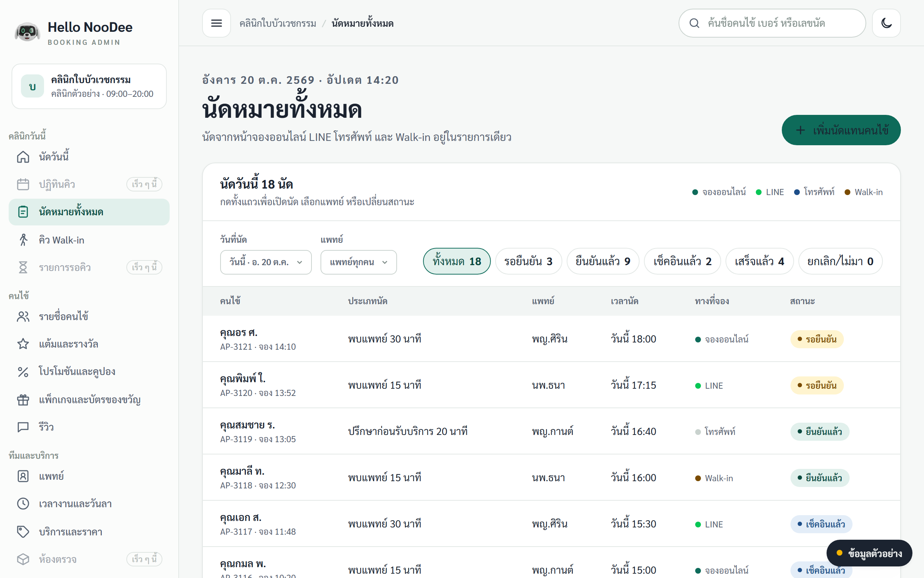This screenshot has width=924, height=578.
Task: Select ยืนยันแล้ว 9 filter tab
Action: coord(603,261)
